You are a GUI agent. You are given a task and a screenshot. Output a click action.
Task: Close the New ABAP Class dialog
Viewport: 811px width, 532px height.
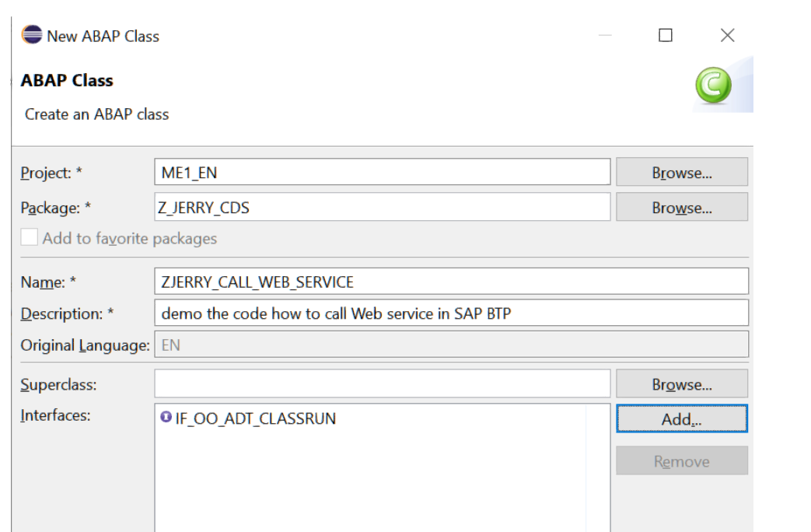point(727,36)
